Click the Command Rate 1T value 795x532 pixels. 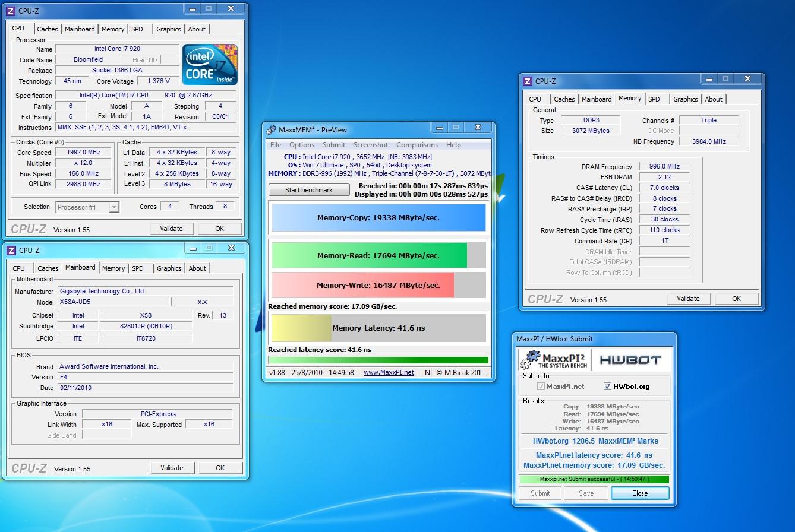664,241
